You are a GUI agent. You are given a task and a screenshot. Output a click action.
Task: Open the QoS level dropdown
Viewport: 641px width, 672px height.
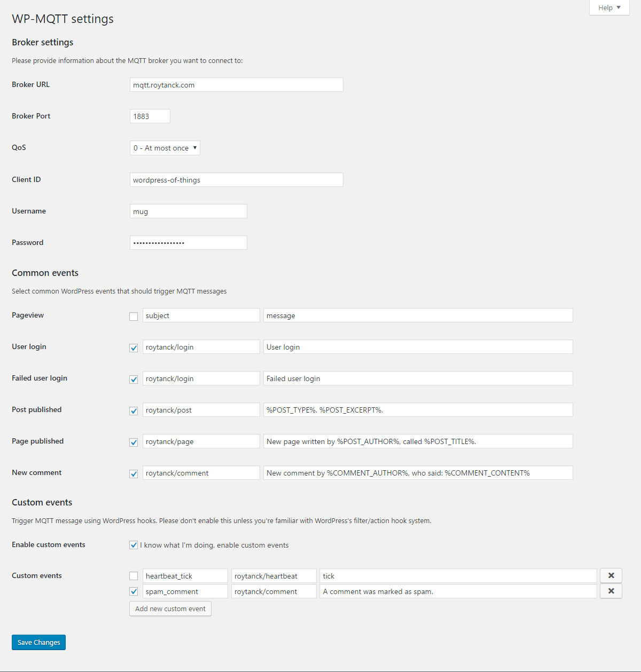tap(165, 148)
